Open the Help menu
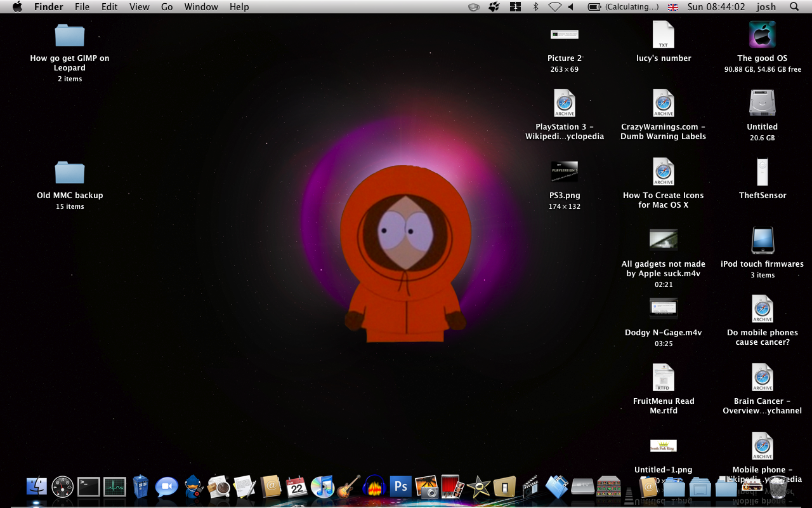 coord(239,7)
